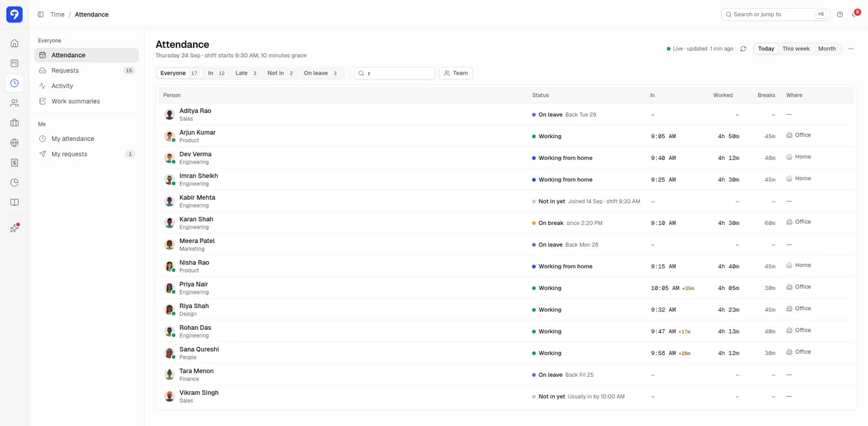Click the app logo at top left

(x=14, y=14)
